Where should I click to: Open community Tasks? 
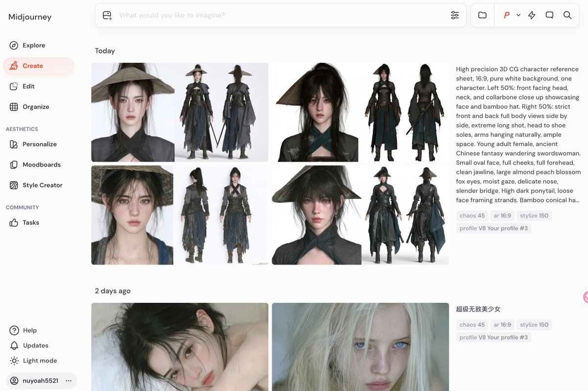pos(30,222)
